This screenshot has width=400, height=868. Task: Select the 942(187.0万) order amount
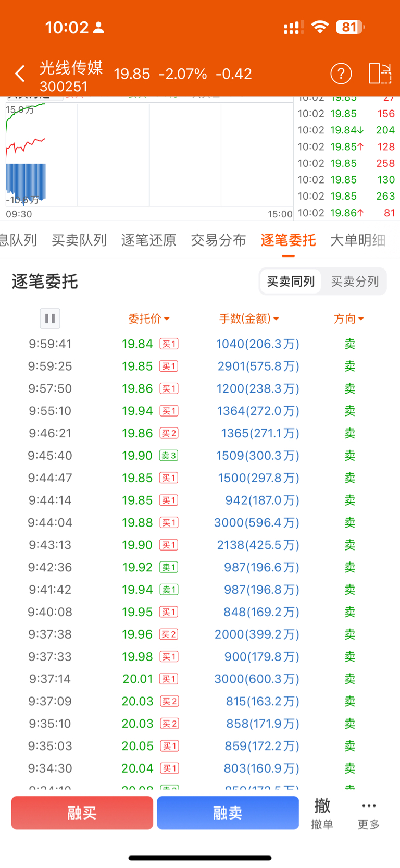click(262, 500)
